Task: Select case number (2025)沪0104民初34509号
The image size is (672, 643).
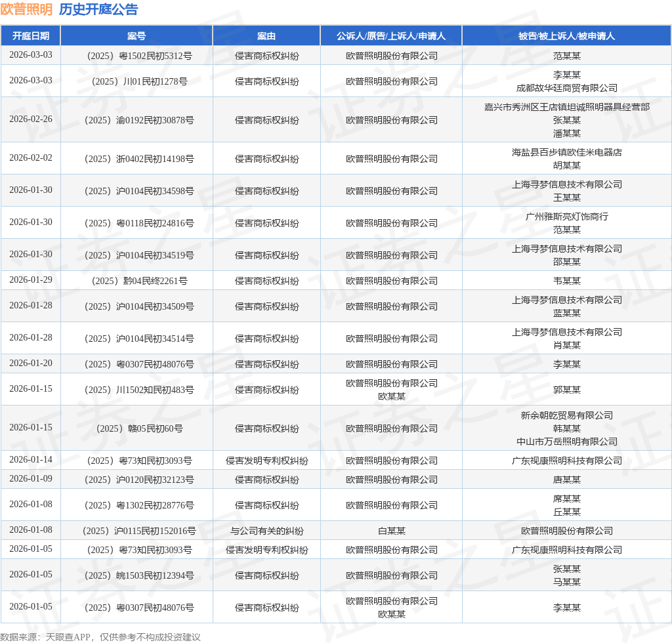Action: point(139,306)
